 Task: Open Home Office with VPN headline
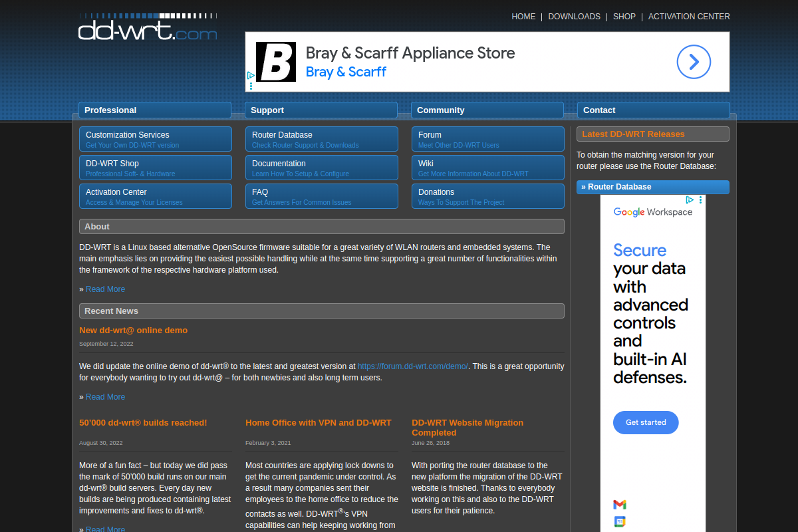(319, 423)
